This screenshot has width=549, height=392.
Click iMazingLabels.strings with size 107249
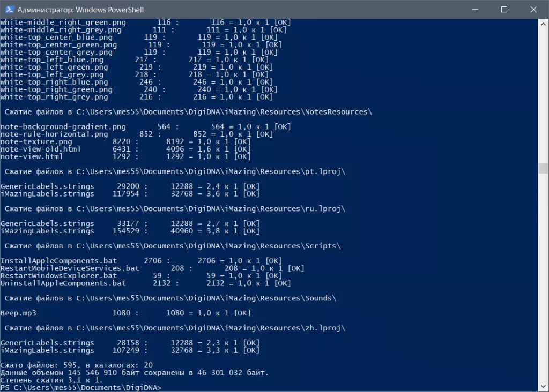coord(130,350)
